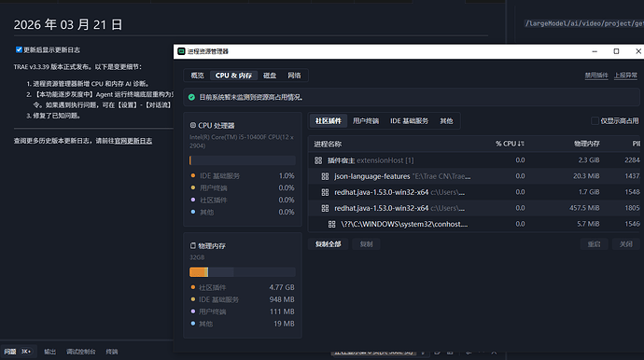Click the CPU usage progress bar

click(x=243, y=160)
